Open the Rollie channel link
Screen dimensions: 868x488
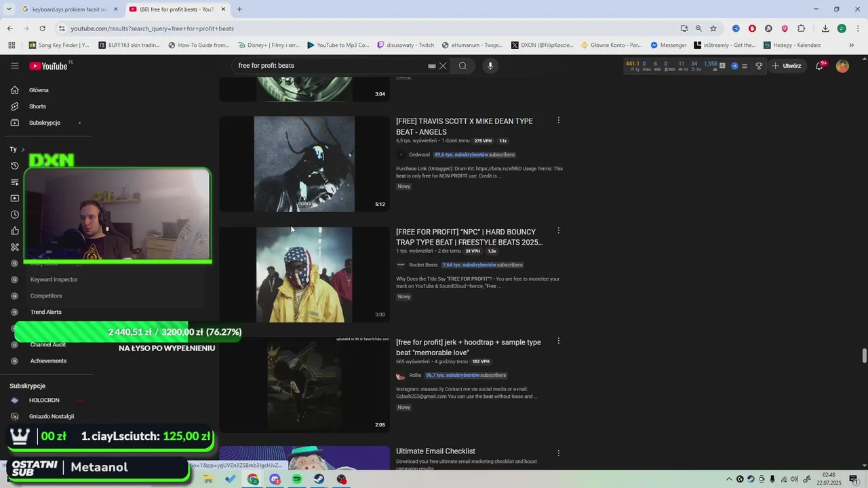click(415, 375)
